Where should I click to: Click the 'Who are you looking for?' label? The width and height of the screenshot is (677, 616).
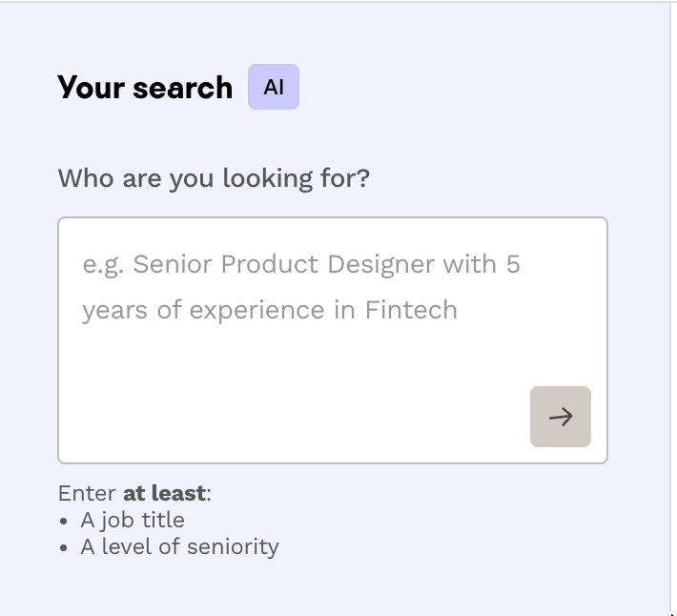(214, 178)
